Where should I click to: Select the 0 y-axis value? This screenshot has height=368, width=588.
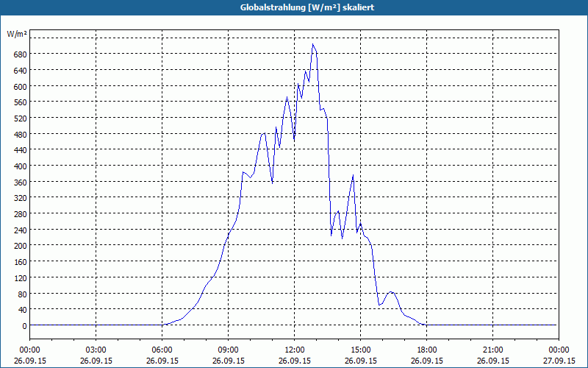pos(24,326)
